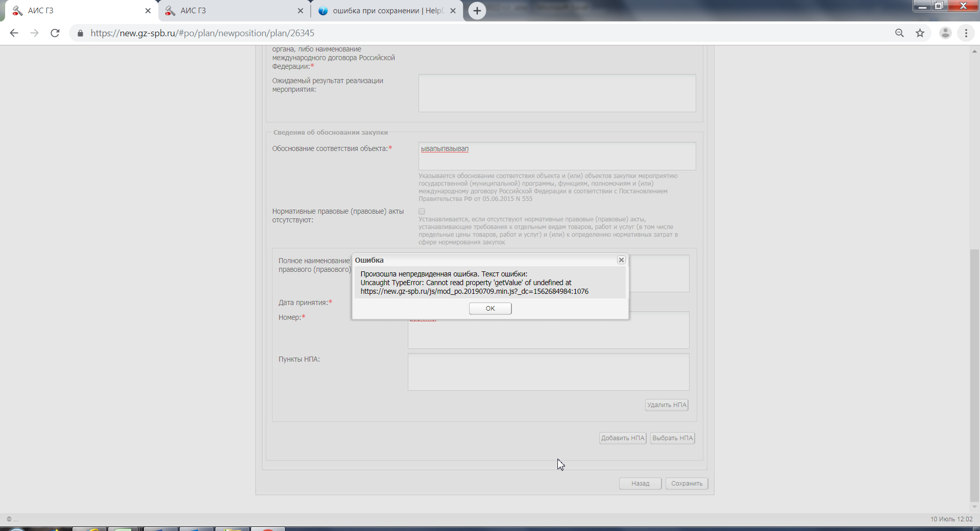Switch to the second АИС ГЗ tab

(x=234, y=11)
